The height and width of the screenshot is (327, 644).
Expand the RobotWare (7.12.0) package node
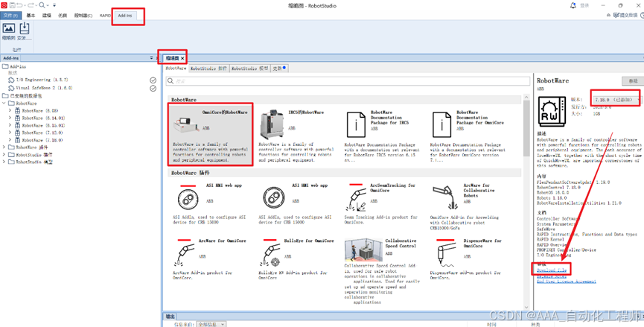click(10, 133)
